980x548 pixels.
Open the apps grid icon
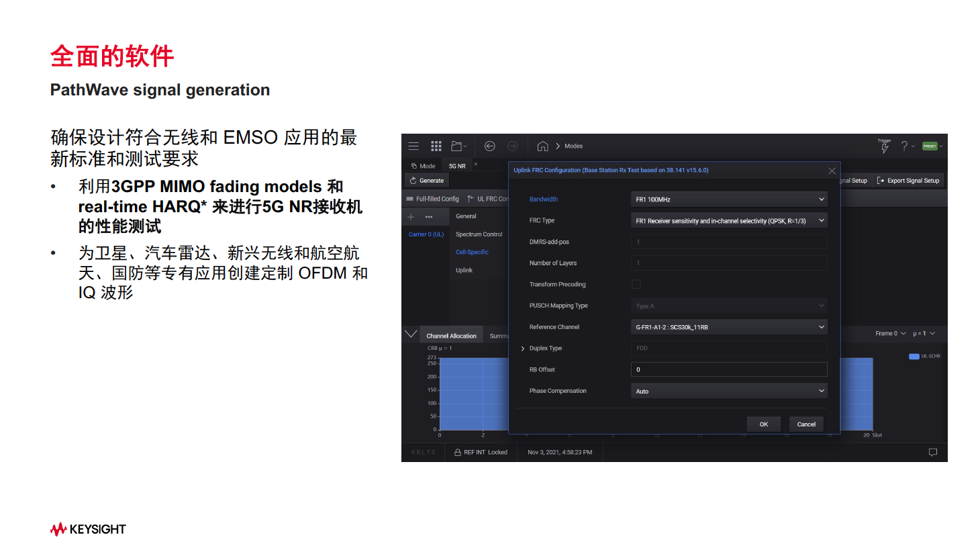436,146
